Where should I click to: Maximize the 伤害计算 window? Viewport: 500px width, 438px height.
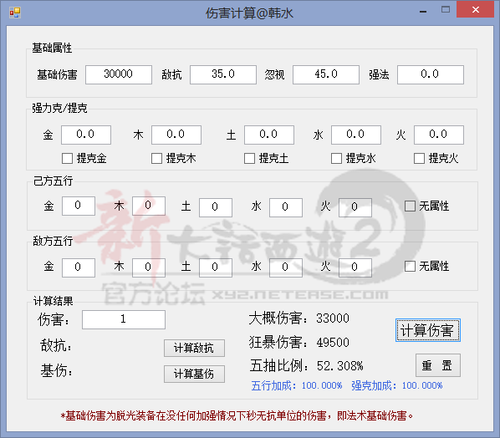coord(445,10)
